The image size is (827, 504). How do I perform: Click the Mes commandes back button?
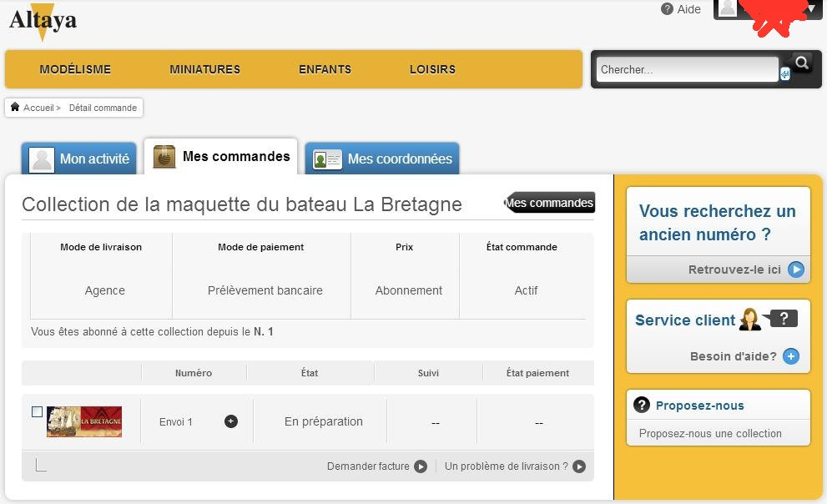550,203
